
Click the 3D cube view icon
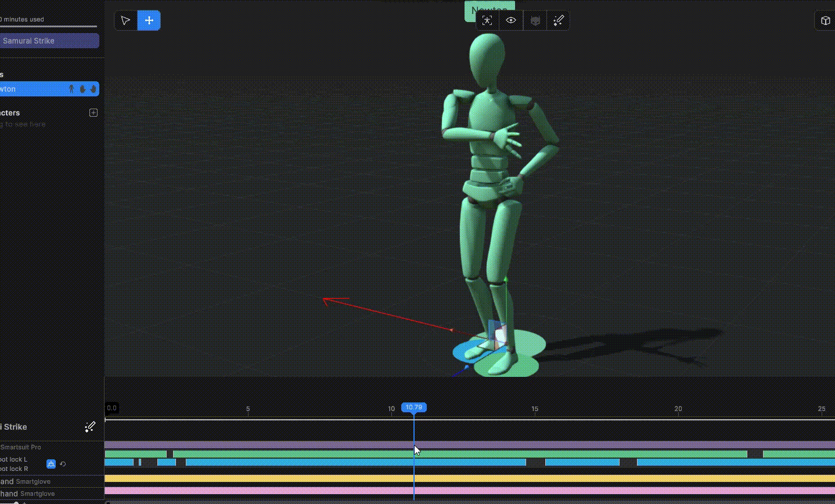(x=825, y=21)
